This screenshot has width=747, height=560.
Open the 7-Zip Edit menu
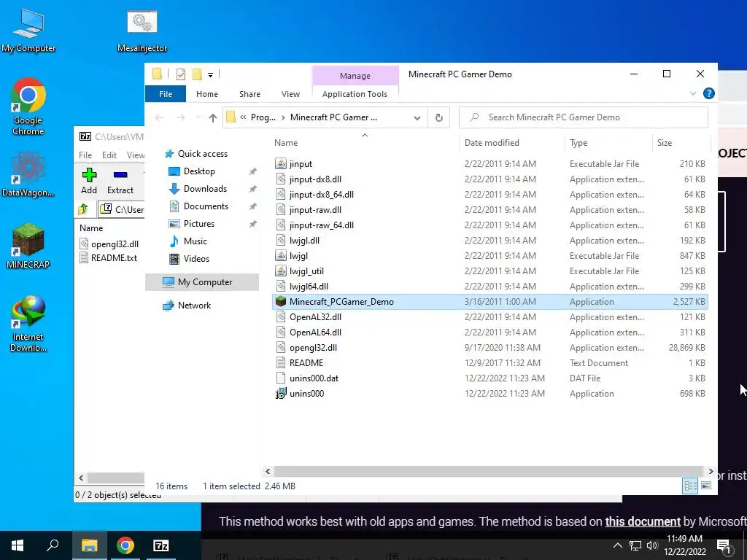(x=109, y=155)
